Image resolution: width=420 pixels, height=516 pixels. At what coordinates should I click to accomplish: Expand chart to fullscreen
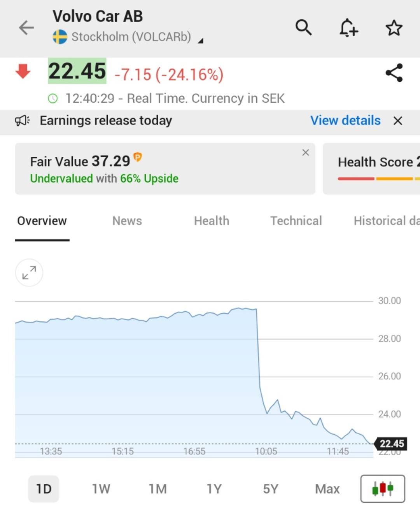tap(29, 272)
